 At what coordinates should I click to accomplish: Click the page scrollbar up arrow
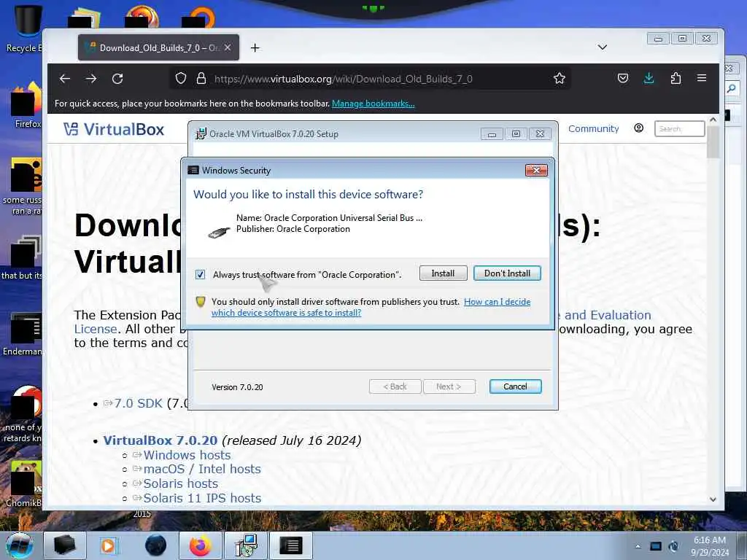point(713,120)
